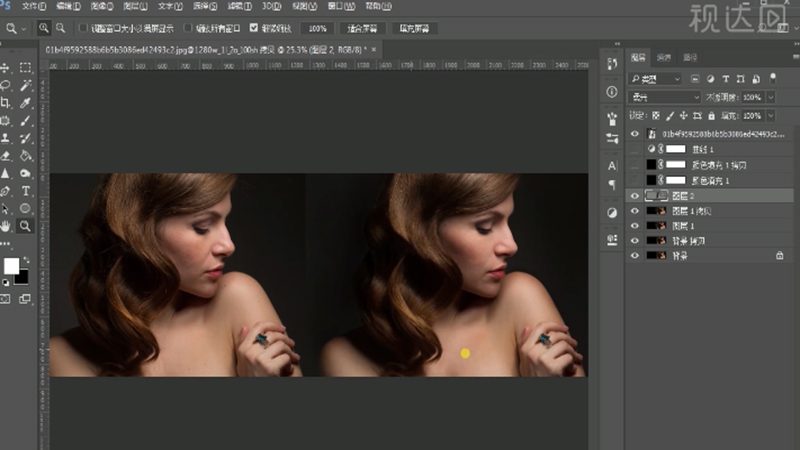
Task: Select the Healing Brush patch tool
Action: point(5,120)
